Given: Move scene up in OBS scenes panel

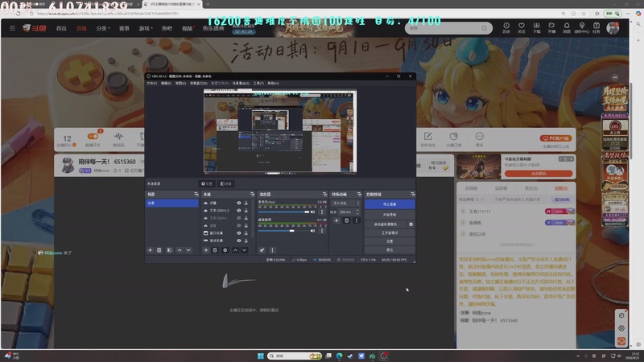Looking at the screenshot, I should 180,250.
